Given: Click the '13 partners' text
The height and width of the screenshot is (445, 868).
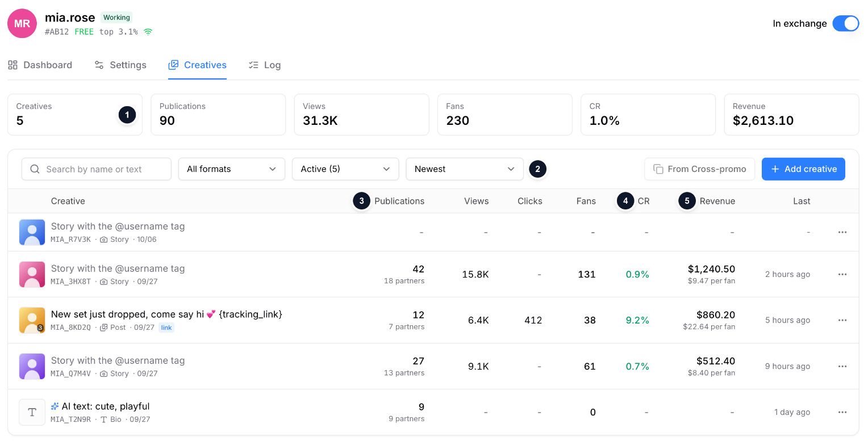Looking at the screenshot, I should (404, 373).
